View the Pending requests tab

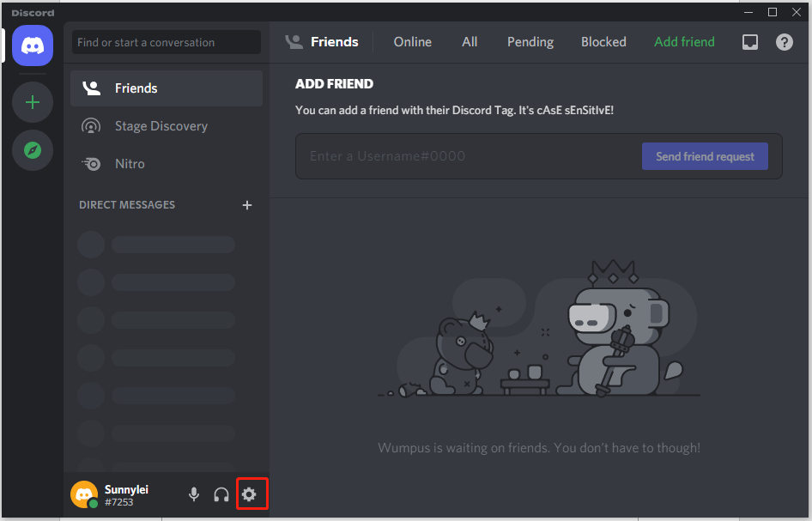point(530,42)
